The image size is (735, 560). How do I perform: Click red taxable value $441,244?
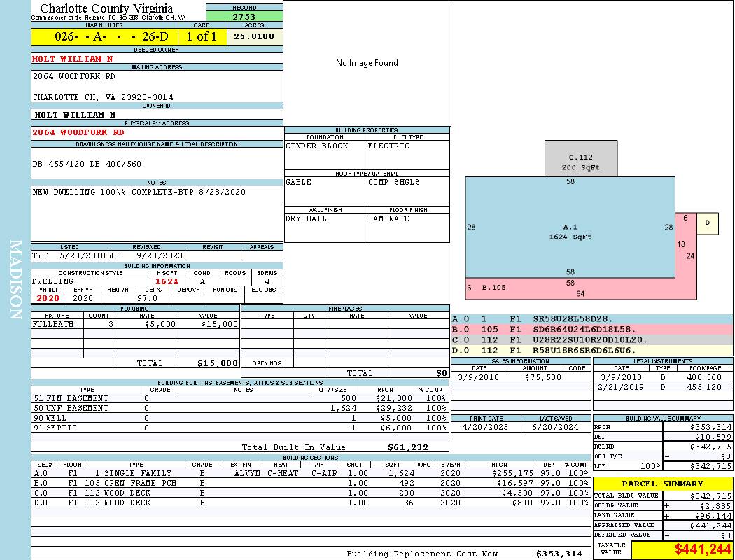pos(703,549)
